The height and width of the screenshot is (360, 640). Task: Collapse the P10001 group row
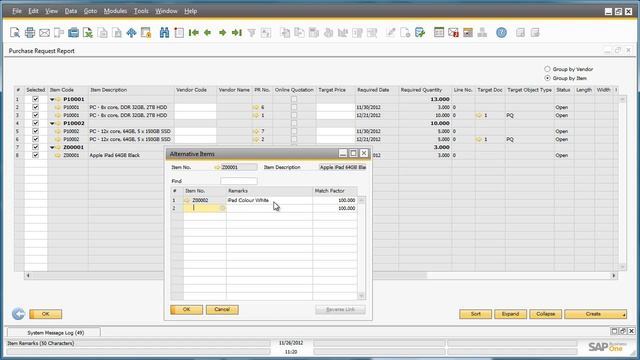click(x=52, y=99)
